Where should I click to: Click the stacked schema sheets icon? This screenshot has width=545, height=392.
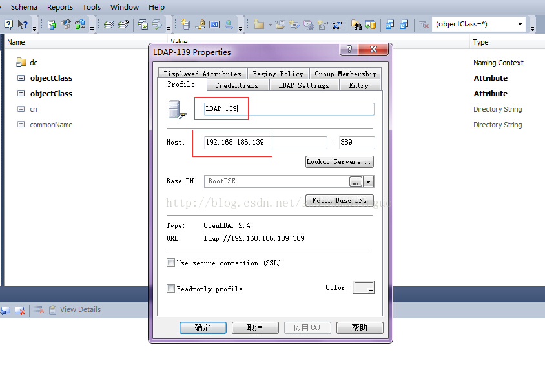[x=109, y=25]
